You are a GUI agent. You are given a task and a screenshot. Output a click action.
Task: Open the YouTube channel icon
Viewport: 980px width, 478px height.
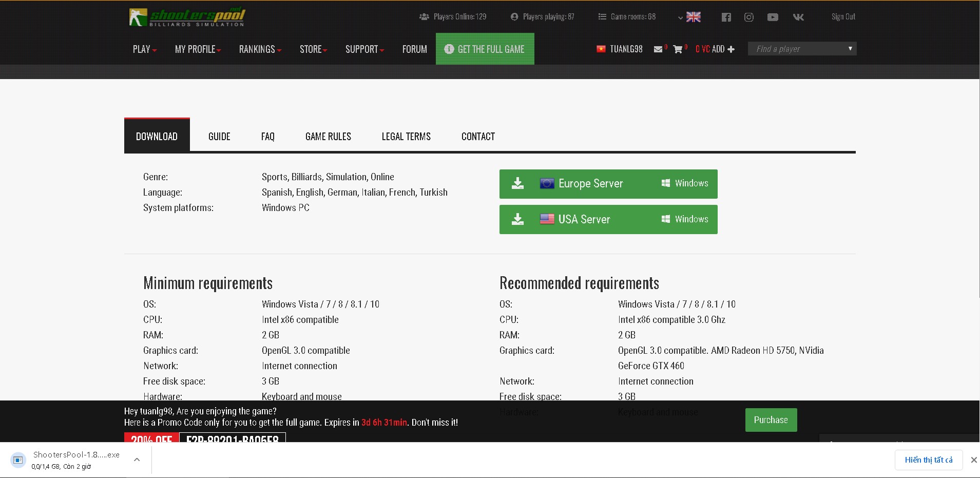[x=773, y=17]
